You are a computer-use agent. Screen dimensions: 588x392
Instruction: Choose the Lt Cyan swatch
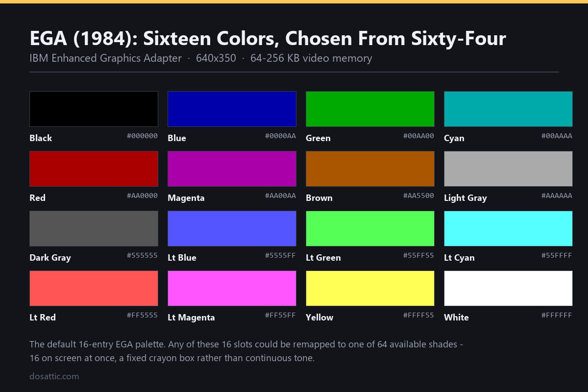[508, 228]
